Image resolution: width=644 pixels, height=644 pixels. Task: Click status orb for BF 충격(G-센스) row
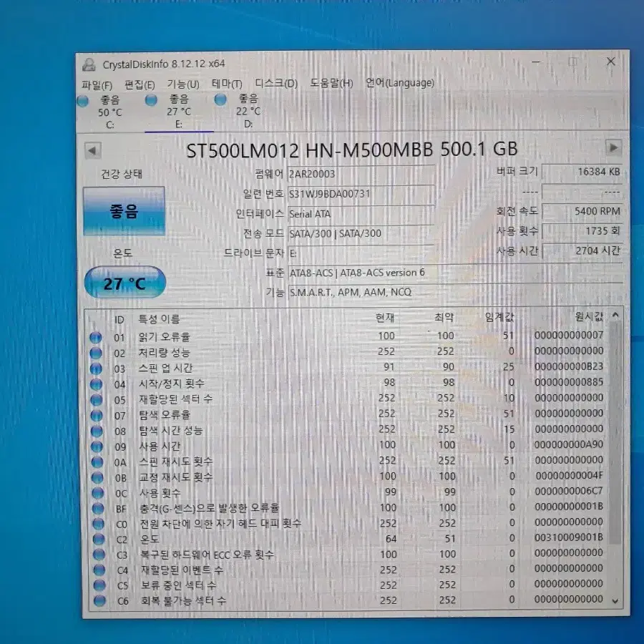pos(98,509)
